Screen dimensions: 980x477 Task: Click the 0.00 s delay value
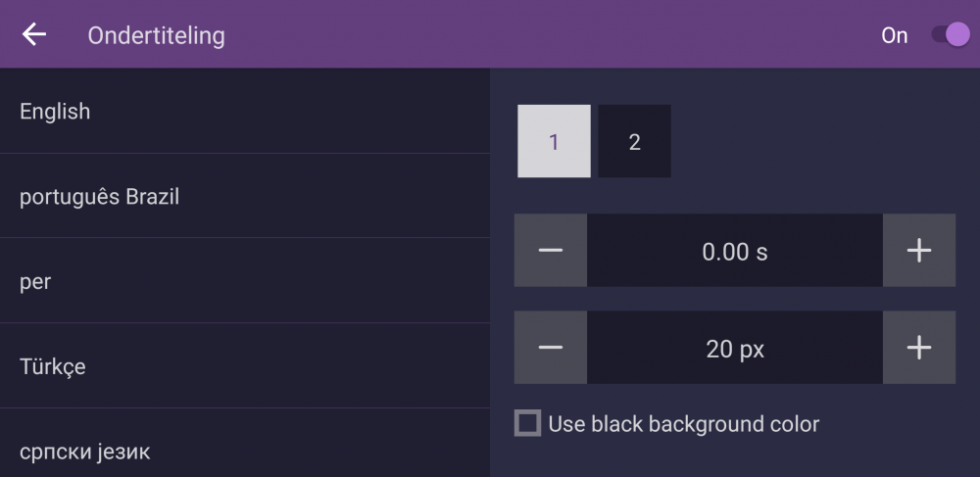point(735,252)
